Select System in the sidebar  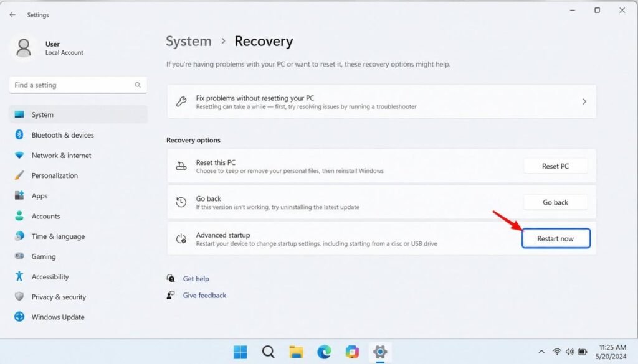coord(78,114)
